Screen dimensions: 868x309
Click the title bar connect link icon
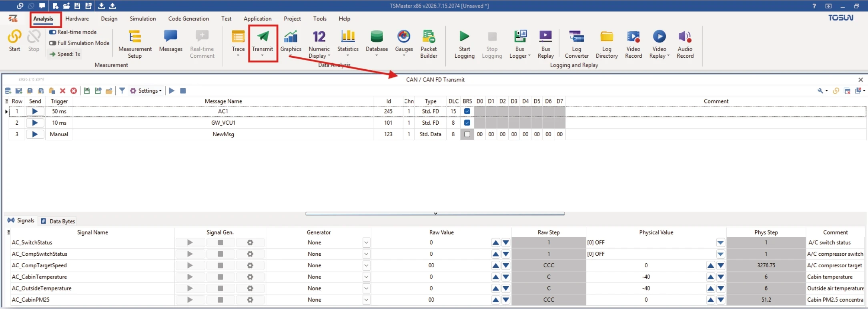coord(20,6)
